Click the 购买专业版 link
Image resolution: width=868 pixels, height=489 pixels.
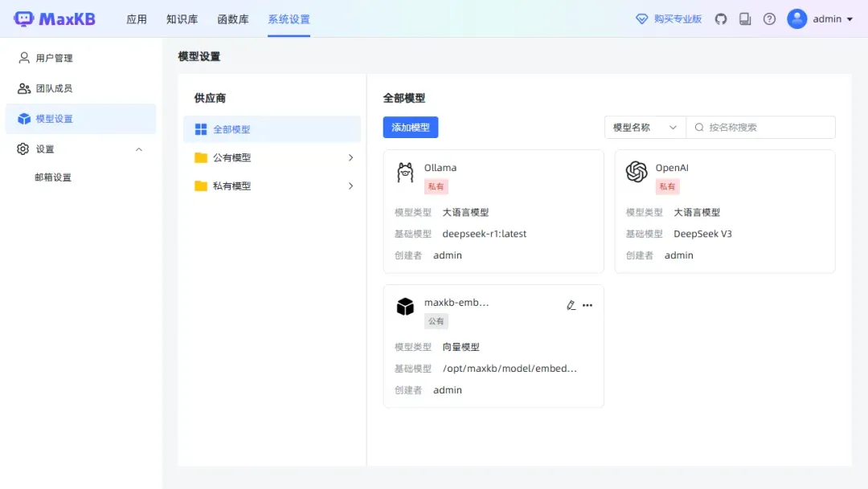pyautogui.click(x=678, y=18)
